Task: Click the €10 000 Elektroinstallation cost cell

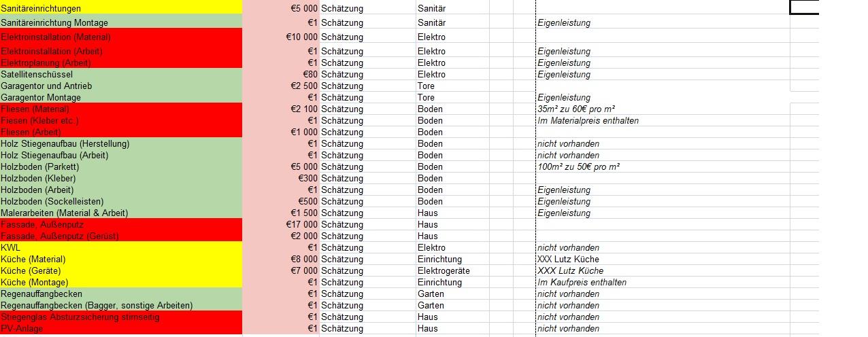Action: (280, 37)
